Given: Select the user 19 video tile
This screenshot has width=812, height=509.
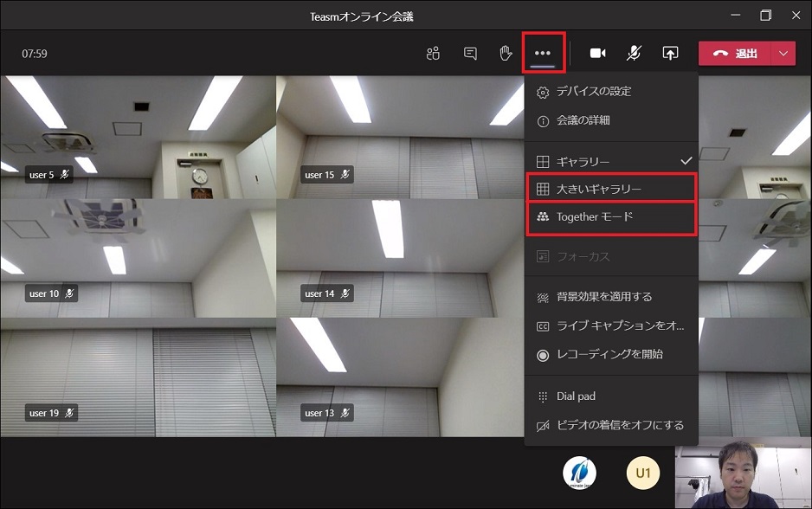Looking at the screenshot, I should pyautogui.click(x=138, y=377).
